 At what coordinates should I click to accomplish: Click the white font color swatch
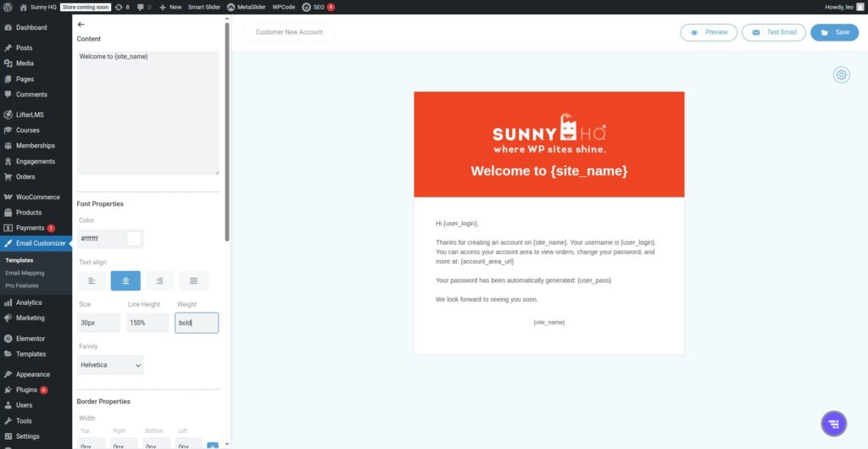tap(133, 239)
